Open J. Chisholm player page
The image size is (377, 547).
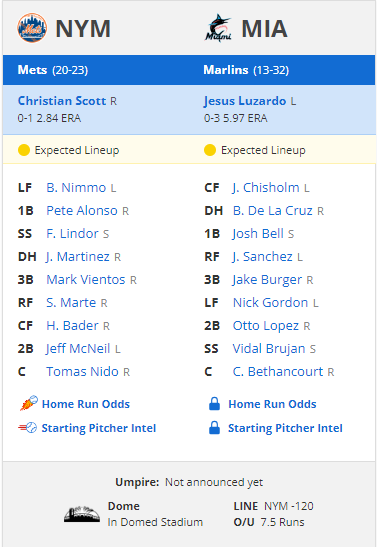click(266, 188)
